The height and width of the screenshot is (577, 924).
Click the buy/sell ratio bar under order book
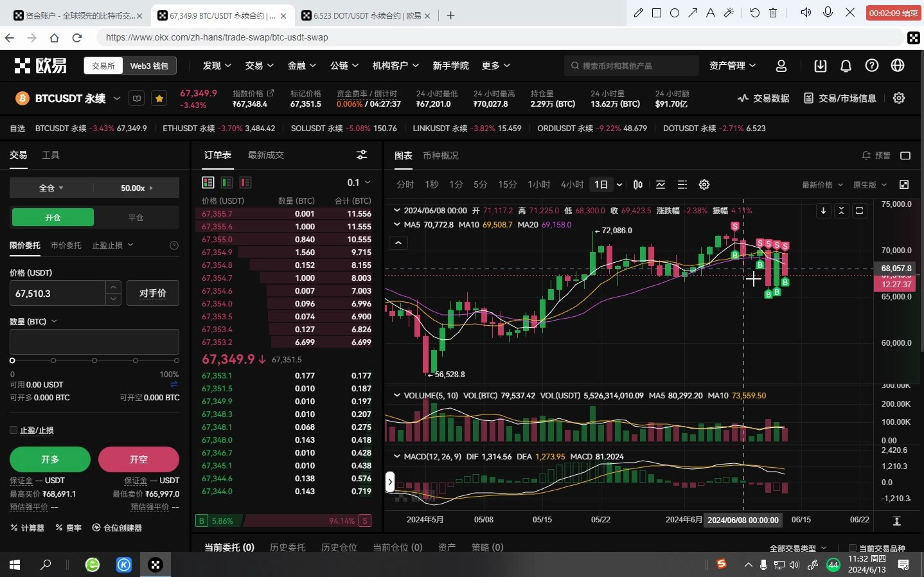(x=283, y=520)
